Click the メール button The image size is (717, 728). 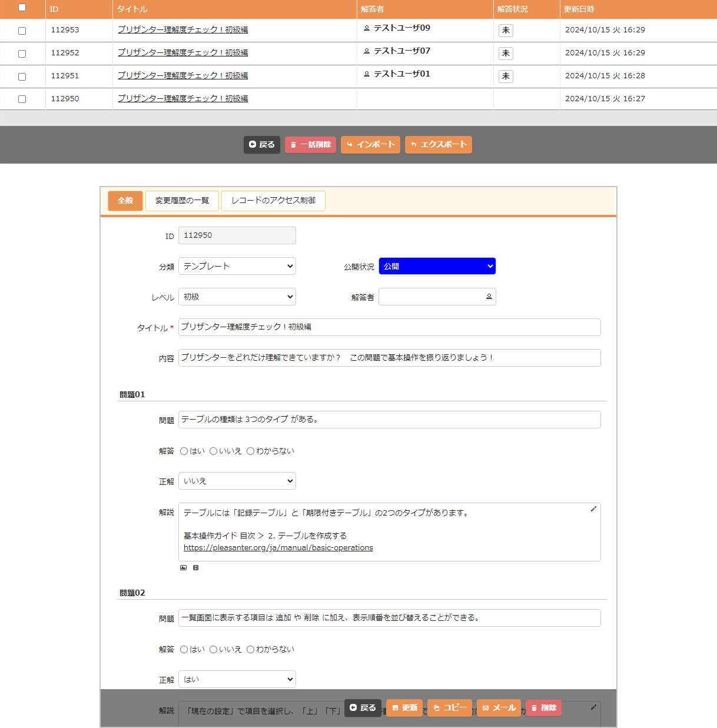pyautogui.click(x=499, y=708)
